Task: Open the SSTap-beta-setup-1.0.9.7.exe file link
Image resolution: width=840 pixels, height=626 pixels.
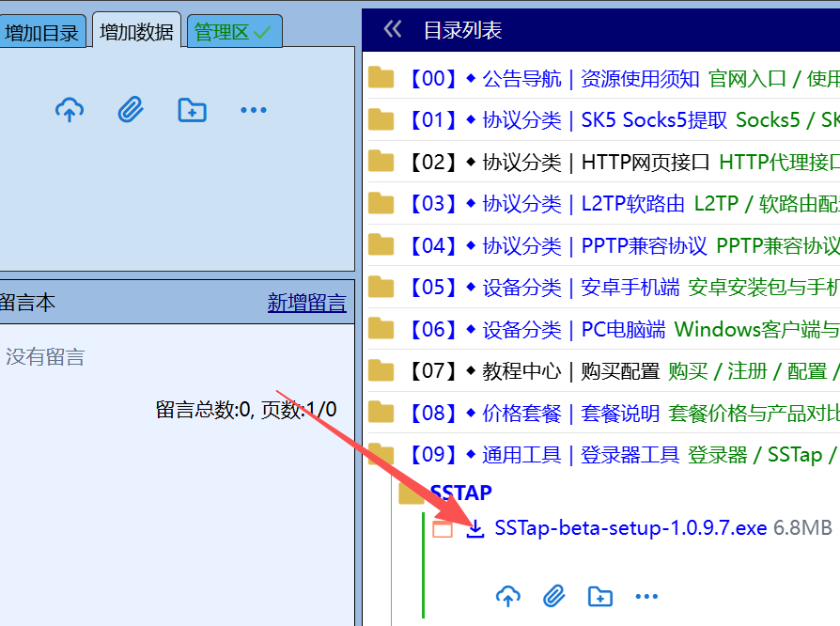Action: tap(630, 528)
